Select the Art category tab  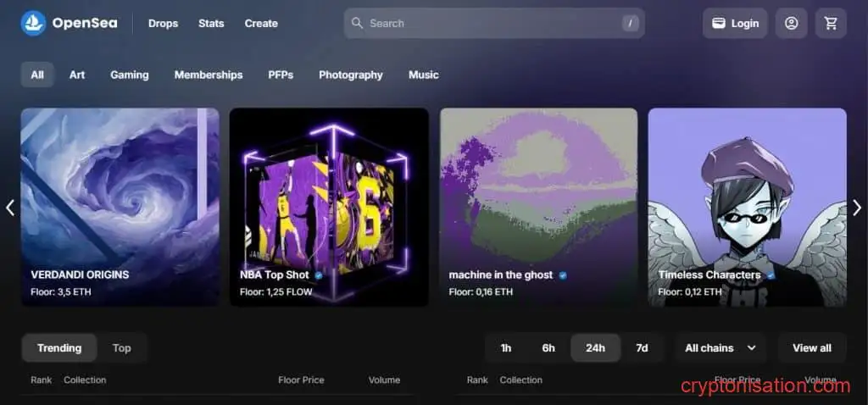click(x=77, y=75)
